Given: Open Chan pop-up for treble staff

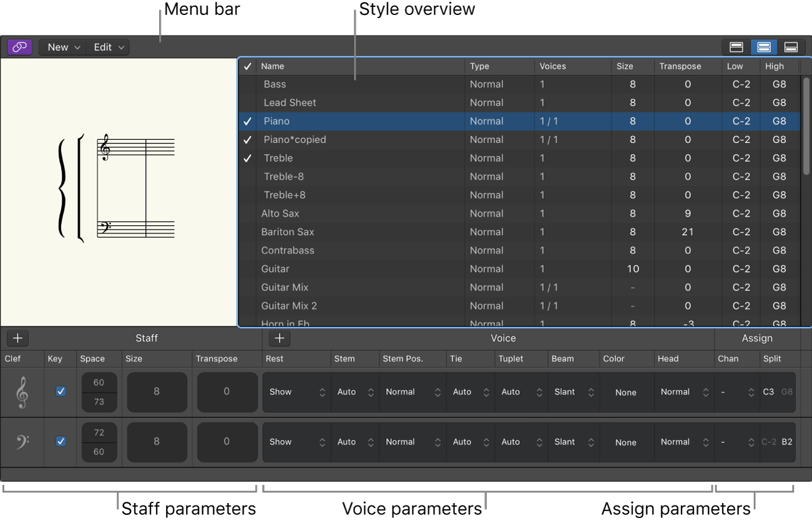Looking at the screenshot, I should 737,392.
